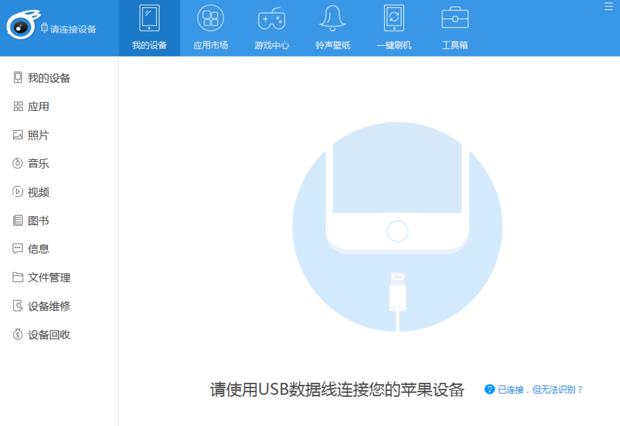Viewport: 620px width, 426px height.
Task: Click the eye logo in top-left
Action: (x=22, y=25)
